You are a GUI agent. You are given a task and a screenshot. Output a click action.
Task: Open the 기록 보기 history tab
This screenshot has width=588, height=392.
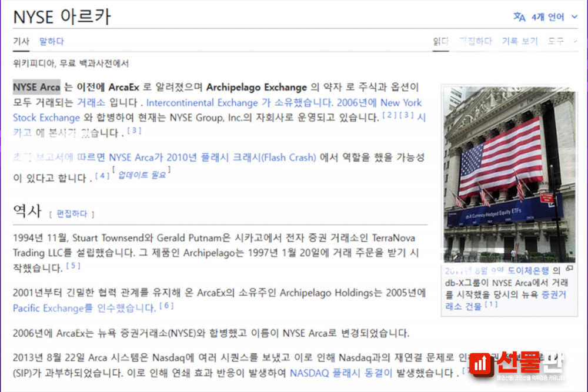pyautogui.click(x=519, y=41)
